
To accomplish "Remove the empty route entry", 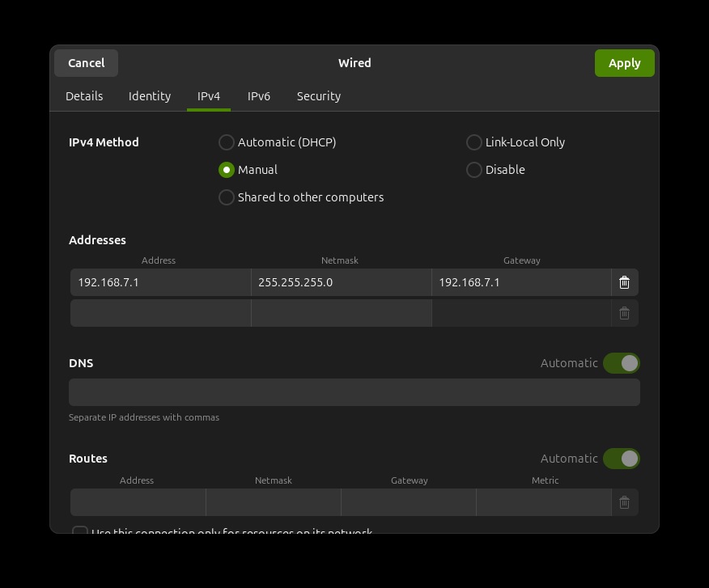I will point(624,502).
